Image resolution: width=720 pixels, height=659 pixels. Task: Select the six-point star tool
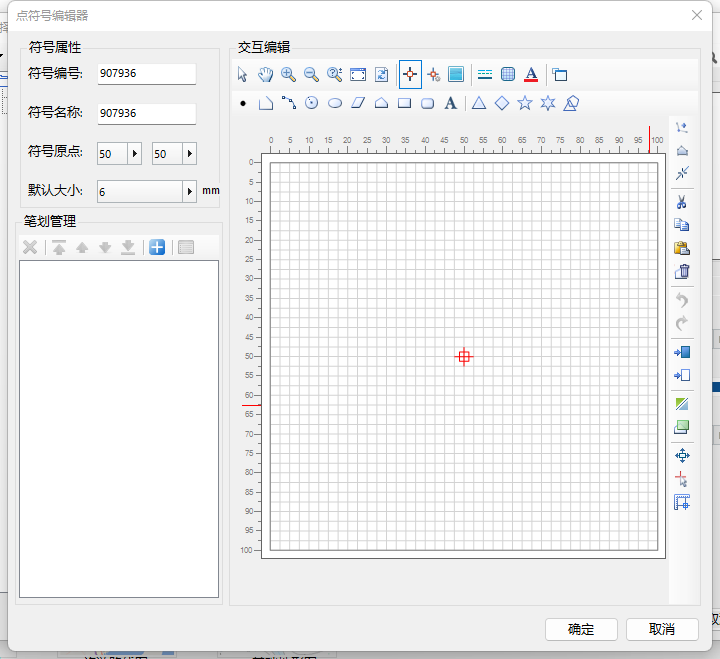[x=548, y=103]
